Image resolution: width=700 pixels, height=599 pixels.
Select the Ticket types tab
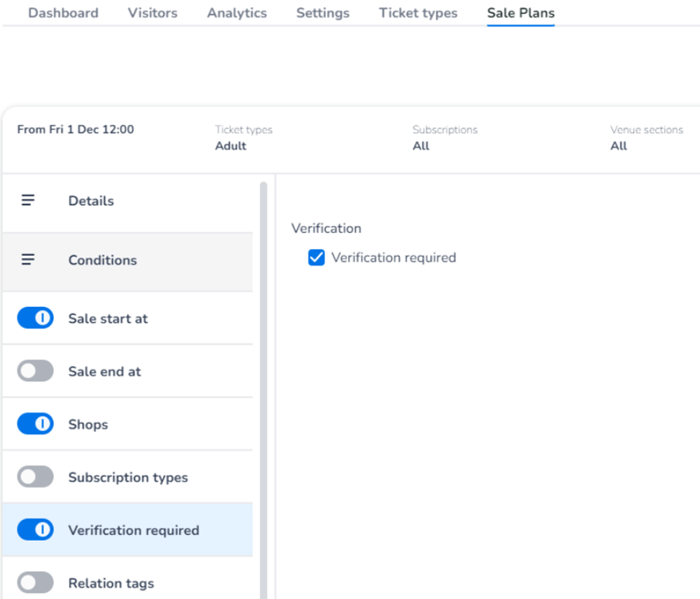[x=418, y=13]
